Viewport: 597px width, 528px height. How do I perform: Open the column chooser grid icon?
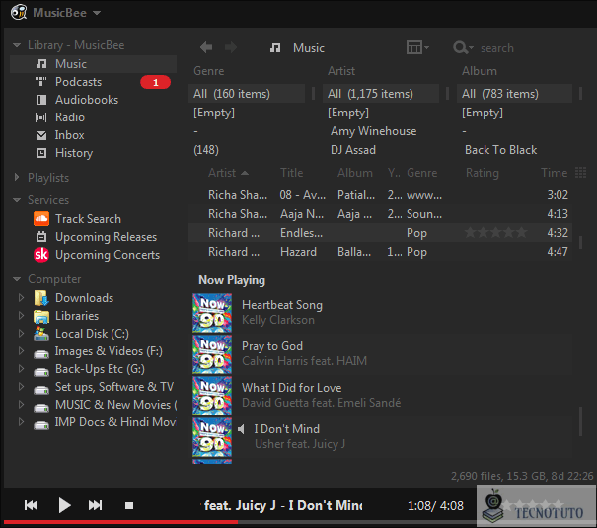(580, 172)
